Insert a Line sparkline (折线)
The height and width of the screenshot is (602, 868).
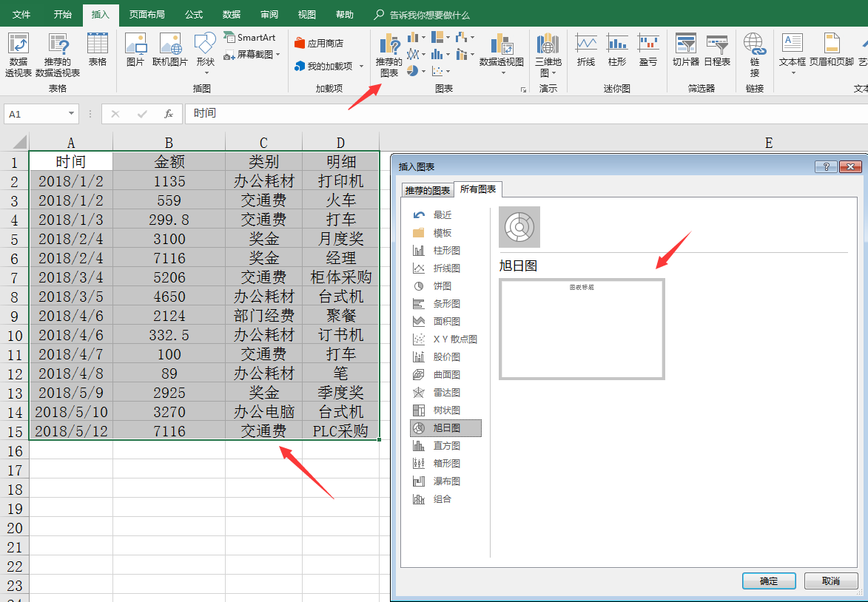click(585, 50)
